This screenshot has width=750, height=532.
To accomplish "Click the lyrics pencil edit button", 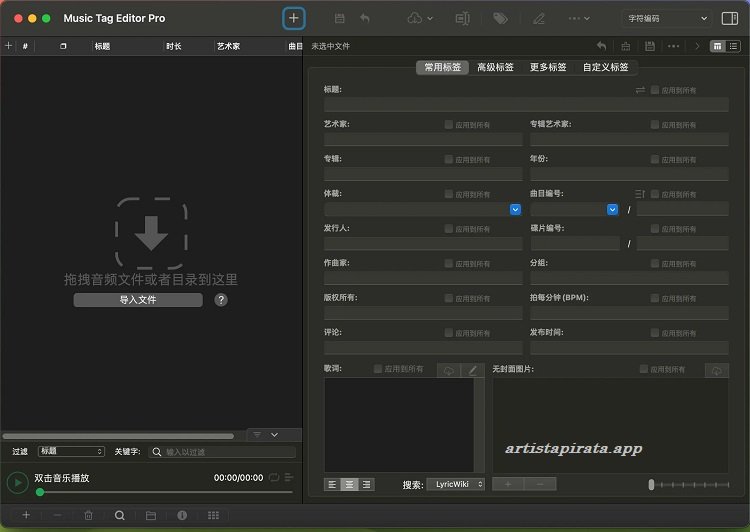I will pos(473,370).
